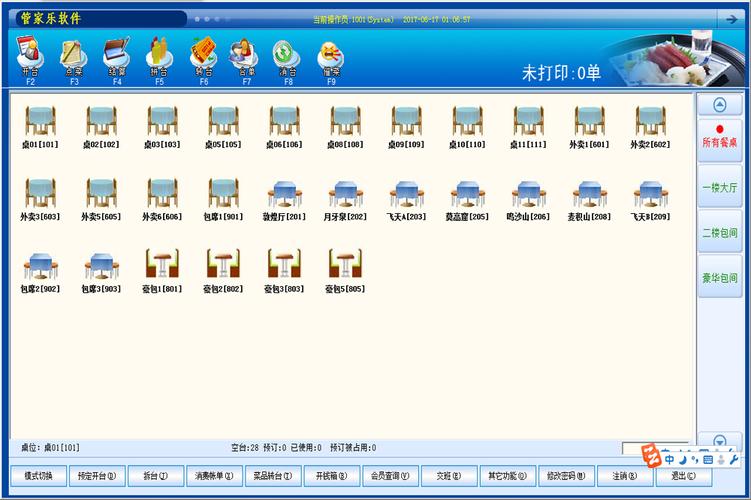This screenshot has height=500, width=751.
Task: Show 所有餐桌 all tables filter
Action: click(720, 140)
